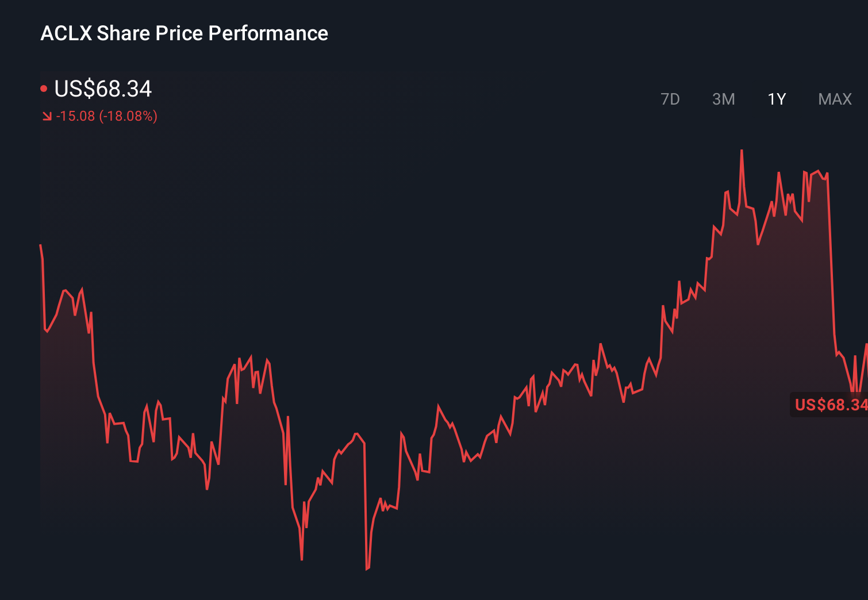Click the lowest dip of the price line
868x600 pixels.
[367, 569]
